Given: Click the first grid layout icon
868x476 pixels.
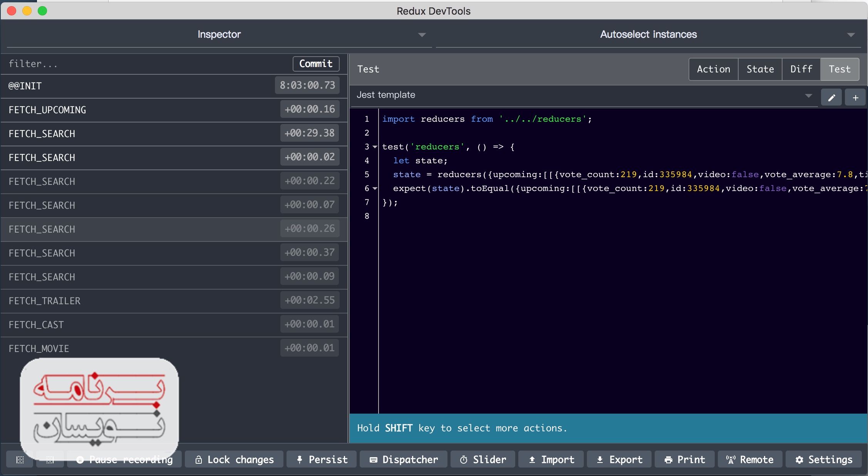Looking at the screenshot, I should click(x=20, y=459).
